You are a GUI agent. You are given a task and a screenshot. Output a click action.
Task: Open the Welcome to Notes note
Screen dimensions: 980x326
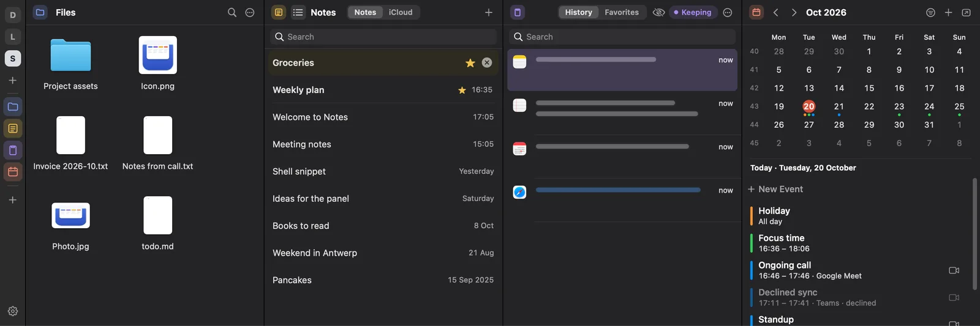383,117
